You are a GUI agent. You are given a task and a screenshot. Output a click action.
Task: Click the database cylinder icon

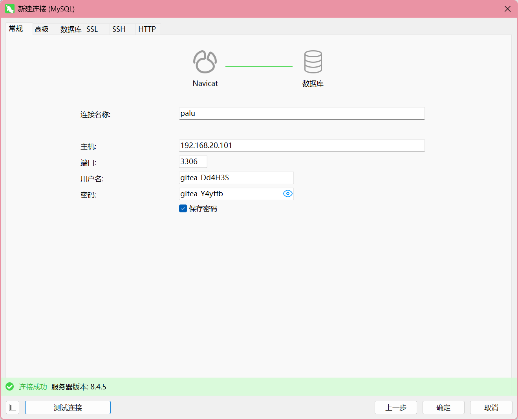[x=313, y=62]
